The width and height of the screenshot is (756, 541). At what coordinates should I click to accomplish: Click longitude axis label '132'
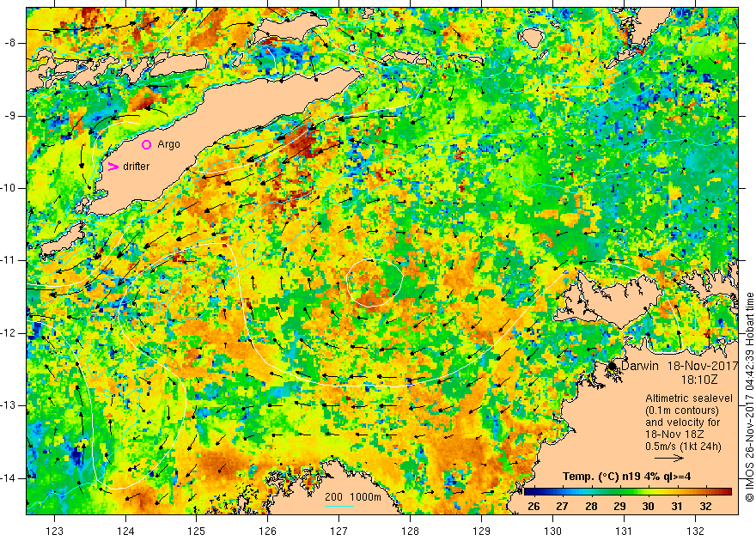pos(695,532)
